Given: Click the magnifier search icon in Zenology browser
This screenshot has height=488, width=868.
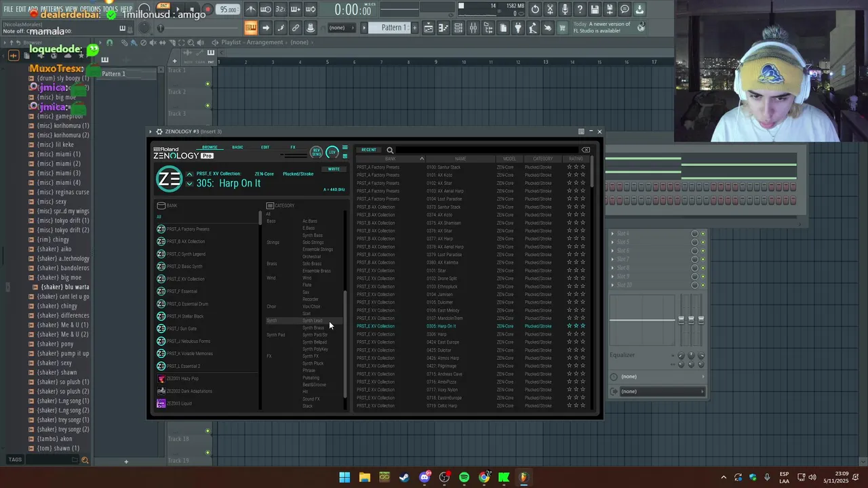Looking at the screenshot, I should [390, 150].
